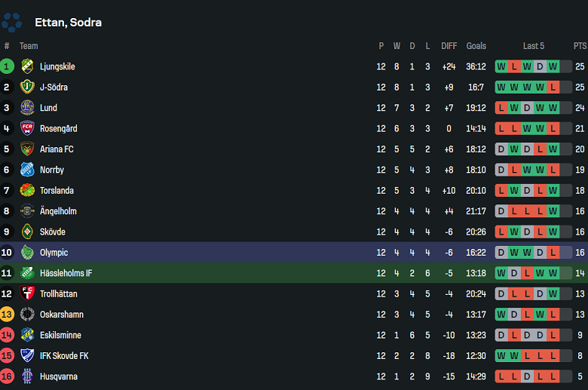Click the Last 5 column header
The width and height of the screenshot is (588, 390).
pyautogui.click(x=534, y=46)
